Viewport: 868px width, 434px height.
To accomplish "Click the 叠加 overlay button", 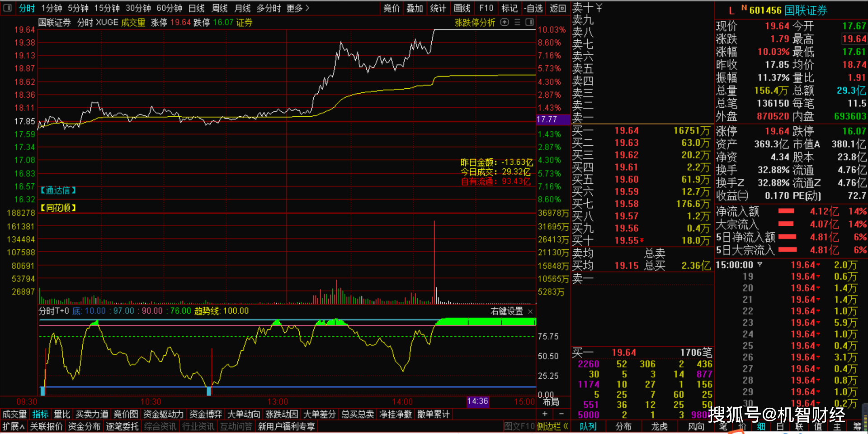I will pos(415,8).
